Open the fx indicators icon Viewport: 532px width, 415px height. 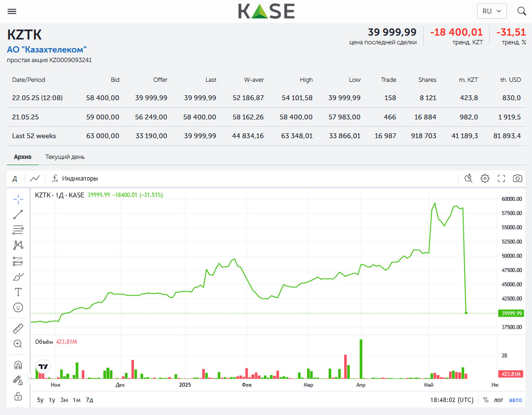(55, 178)
